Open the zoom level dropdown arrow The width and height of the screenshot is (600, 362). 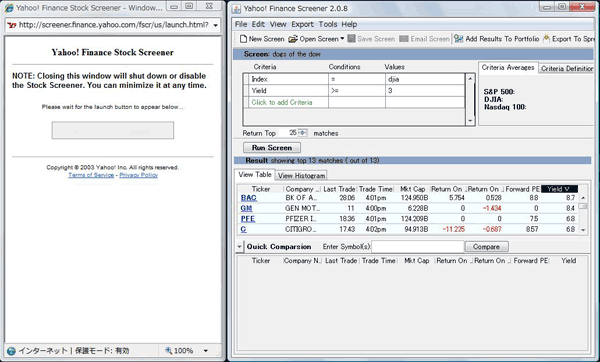[205, 351]
